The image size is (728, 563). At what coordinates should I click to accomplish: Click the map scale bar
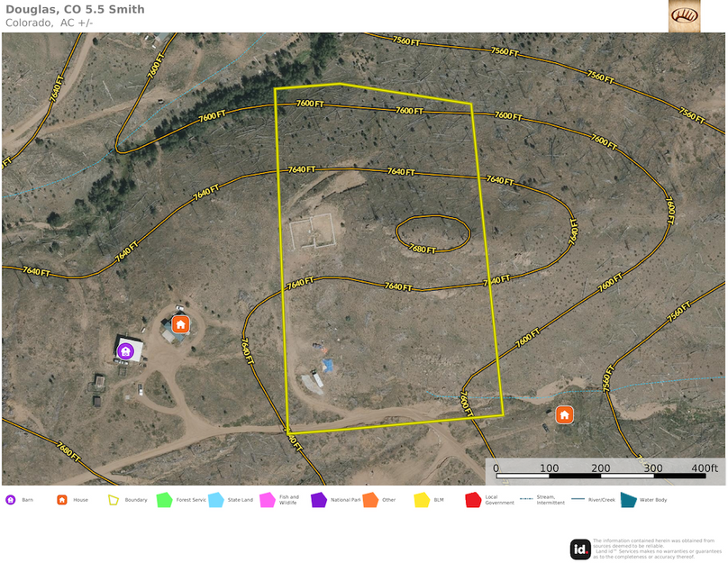pos(605,469)
